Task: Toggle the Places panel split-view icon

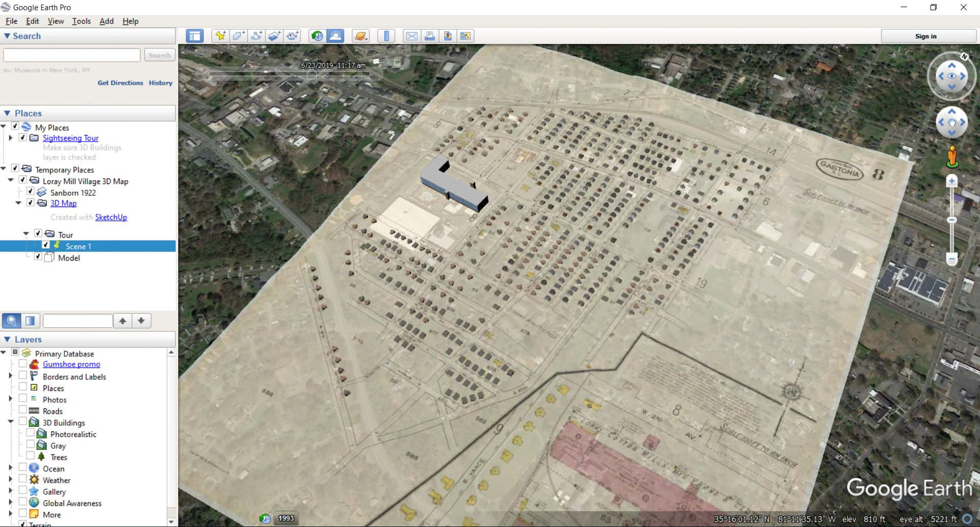Action: pos(30,321)
